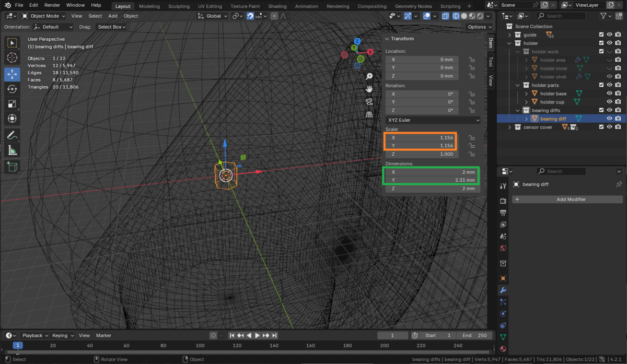Click the zoom magnifier viewport icon
Viewport: 627px width, 364px height.
click(x=369, y=76)
